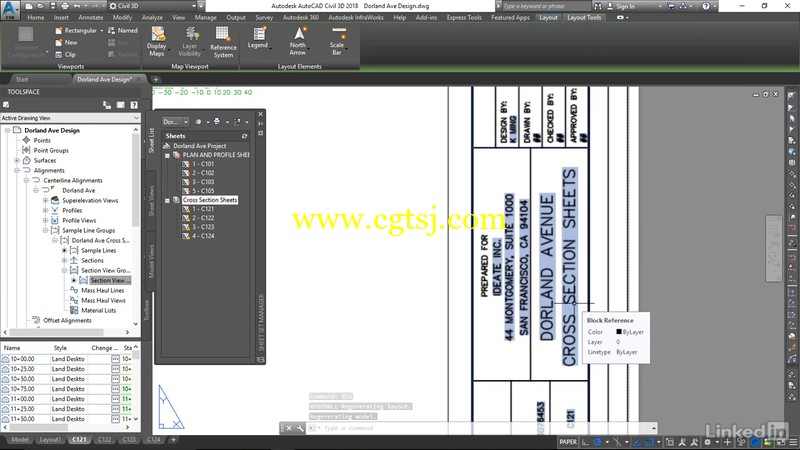Collapse the Dorland Ave alignment node

point(36,190)
